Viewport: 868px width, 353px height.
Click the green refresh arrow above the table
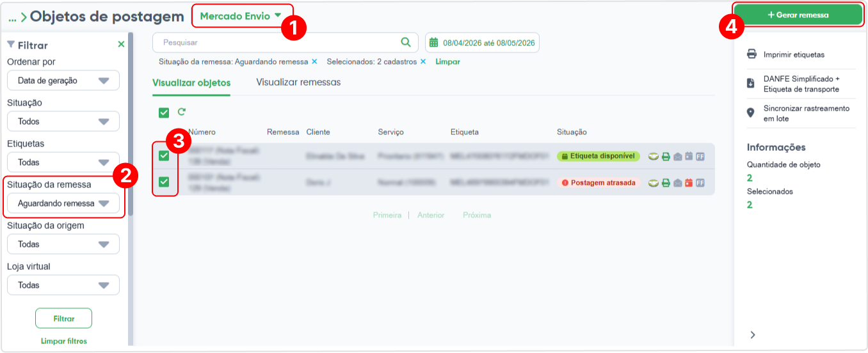182,112
